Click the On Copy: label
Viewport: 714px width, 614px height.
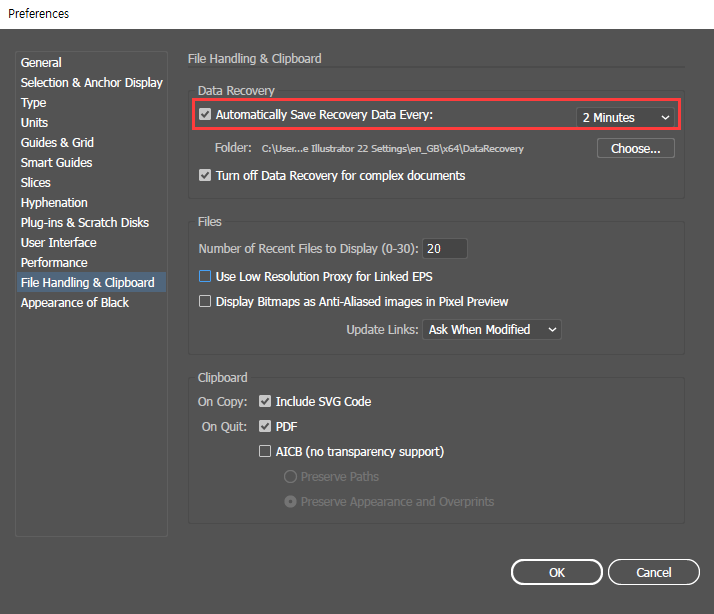pos(222,402)
